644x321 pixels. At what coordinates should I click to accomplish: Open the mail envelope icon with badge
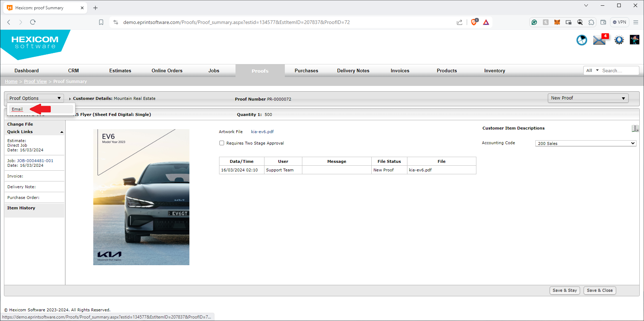pyautogui.click(x=600, y=40)
